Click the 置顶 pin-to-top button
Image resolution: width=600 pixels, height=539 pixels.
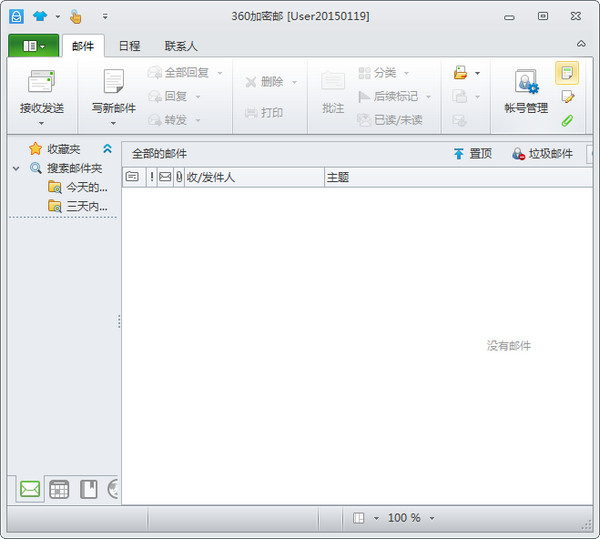pyautogui.click(x=472, y=154)
